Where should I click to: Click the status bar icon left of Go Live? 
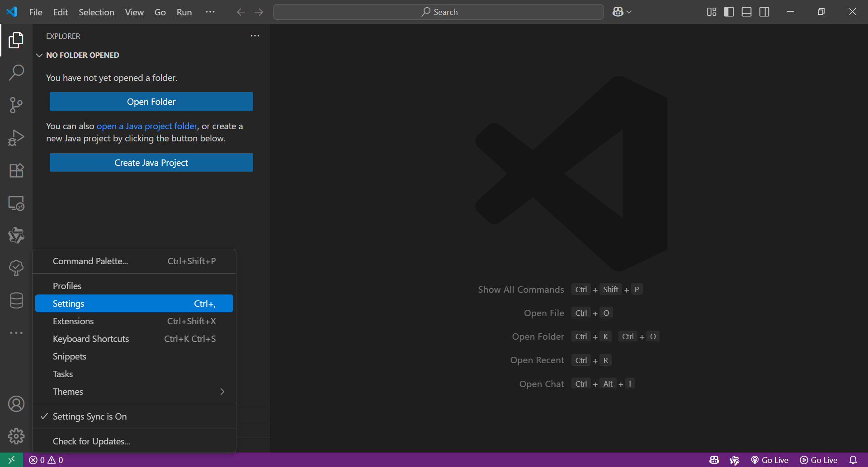pyautogui.click(x=735, y=460)
